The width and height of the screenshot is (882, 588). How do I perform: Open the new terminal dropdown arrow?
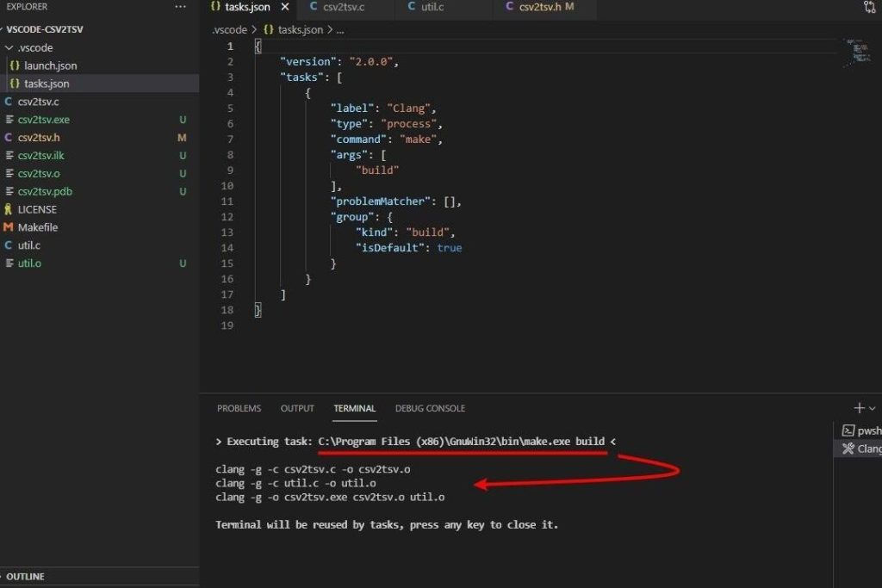pos(873,408)
